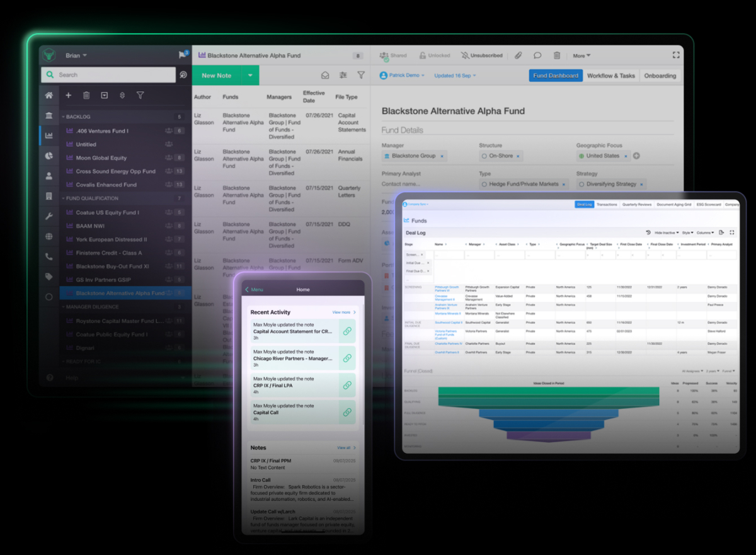The image size is (756, 555).
Task: Select the envelope icon next to New Note
Action: coord(325,75)
